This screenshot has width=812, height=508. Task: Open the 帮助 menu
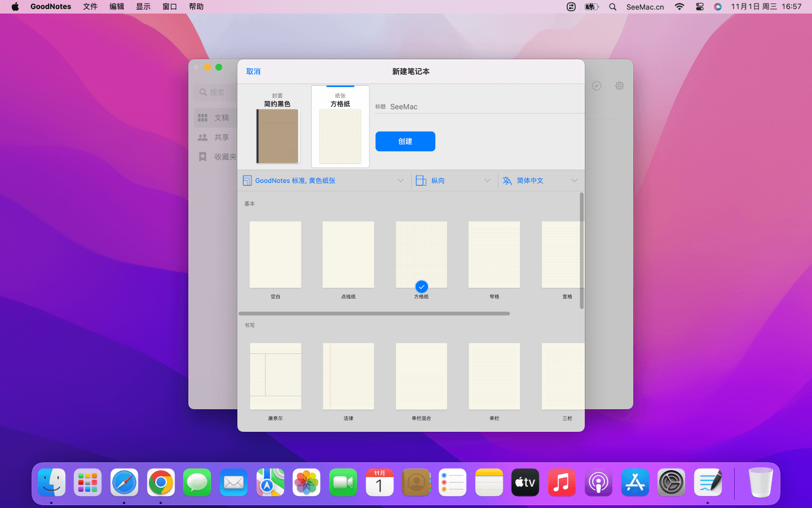coord(196,7)
